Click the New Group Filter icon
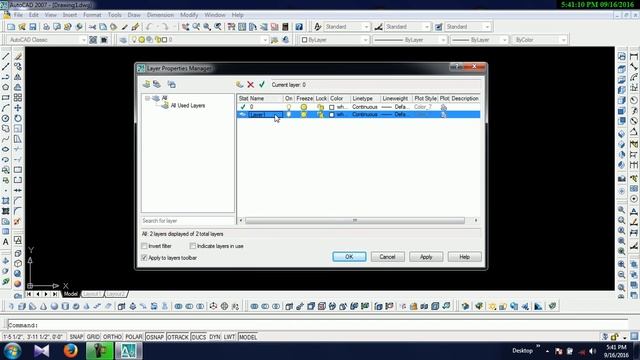This screenshot has width=640, height=360. [x=157, y=84]
